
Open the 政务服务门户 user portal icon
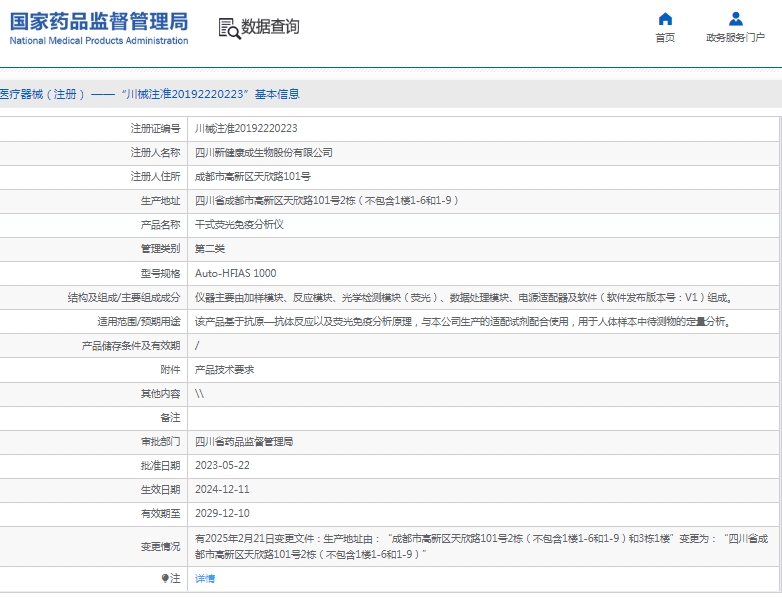[736, 19]
